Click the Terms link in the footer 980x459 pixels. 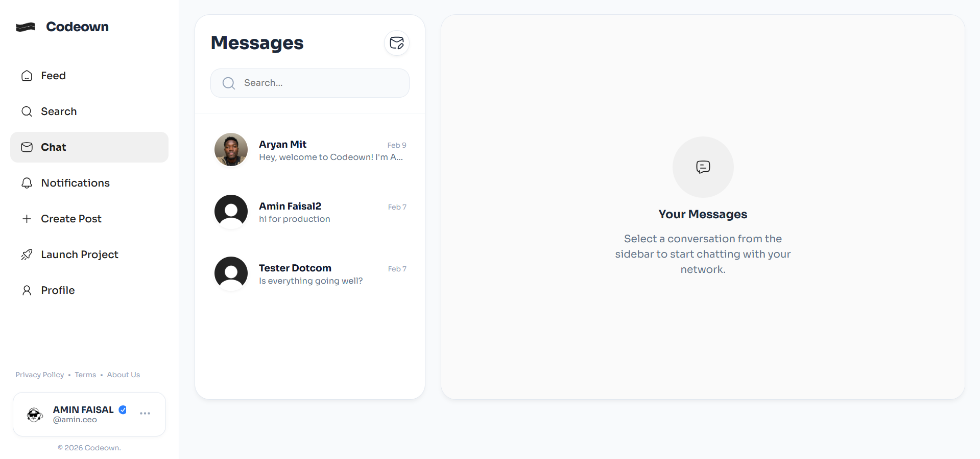85,375
